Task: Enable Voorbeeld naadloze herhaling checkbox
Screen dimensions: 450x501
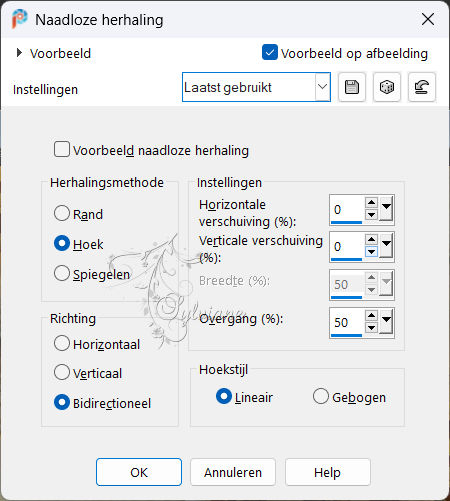Action: point(62,149)
